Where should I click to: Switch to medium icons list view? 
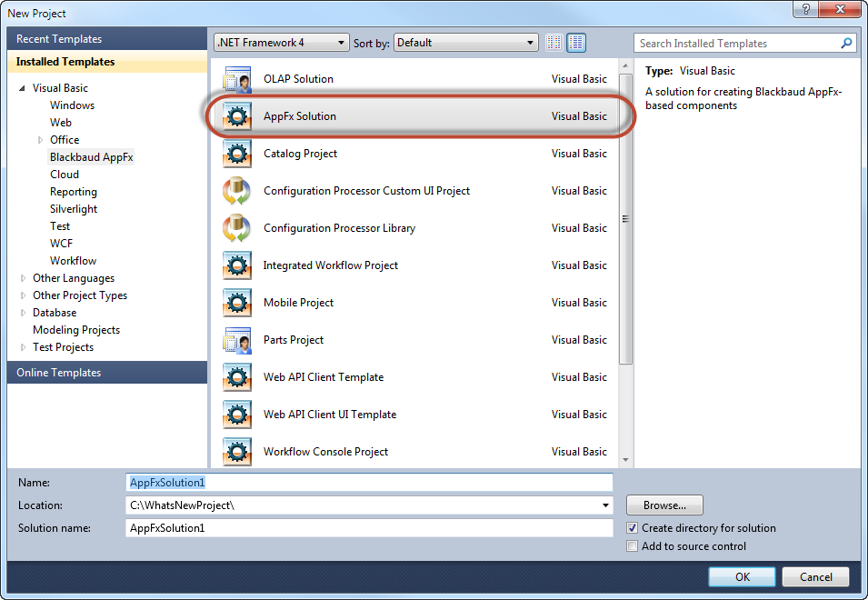pos(576,43)
